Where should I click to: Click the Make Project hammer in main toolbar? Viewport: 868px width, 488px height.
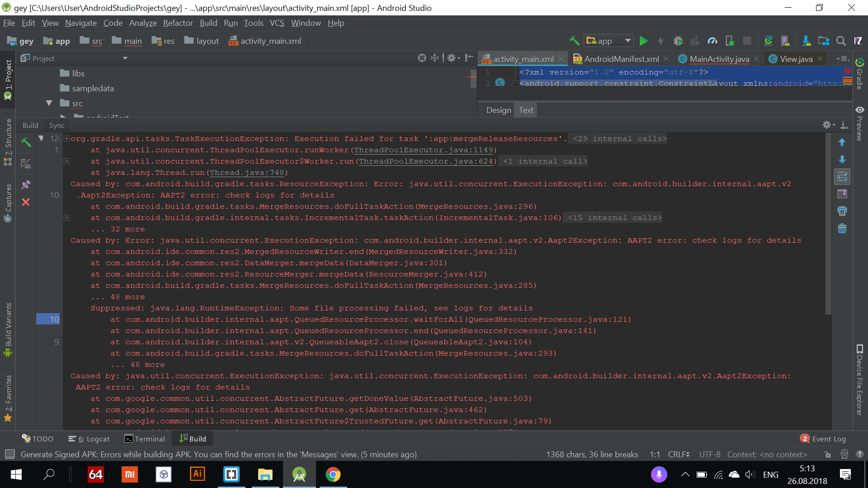click(574, 41)
